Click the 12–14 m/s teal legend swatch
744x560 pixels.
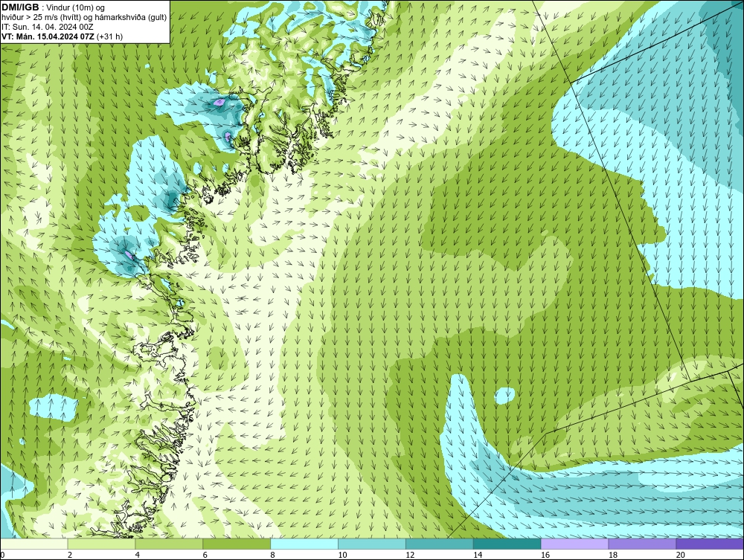(440, 544)
